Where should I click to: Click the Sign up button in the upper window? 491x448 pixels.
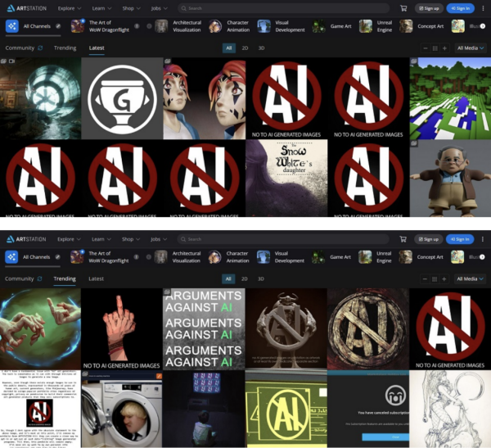(429, 8)
